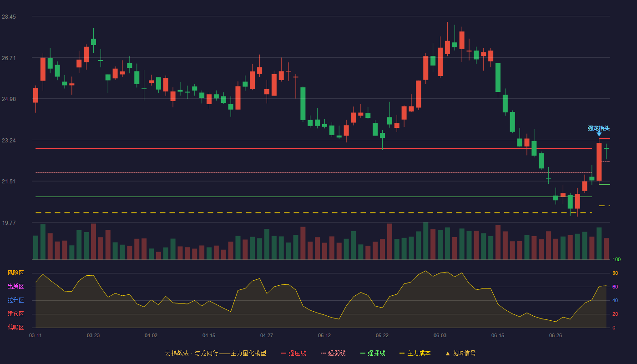This screenshot has height=364, width=637.
Task: Select the 出货区 zone label
Action: click(x=15, y=287)
